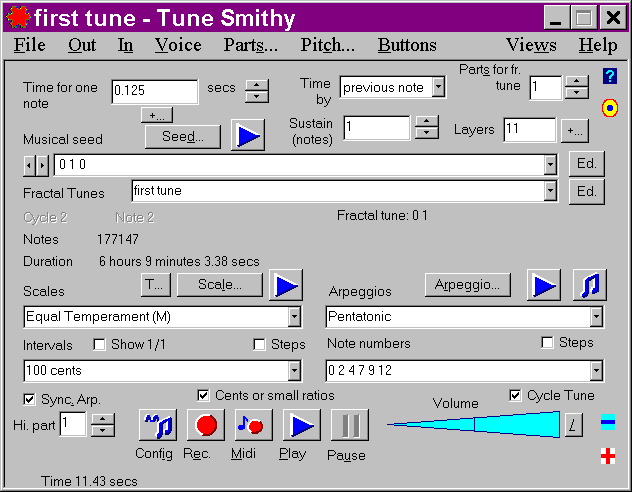This screenshot has height=492, width=632.
Task: Play the musical seed preview
Action: [x=247, y=135]
